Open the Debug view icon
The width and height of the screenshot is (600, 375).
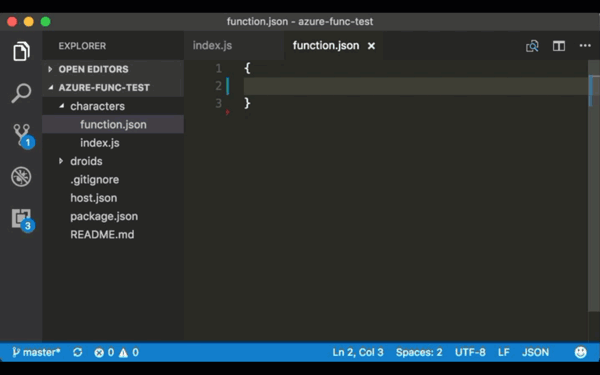click(x=21, y=176)
